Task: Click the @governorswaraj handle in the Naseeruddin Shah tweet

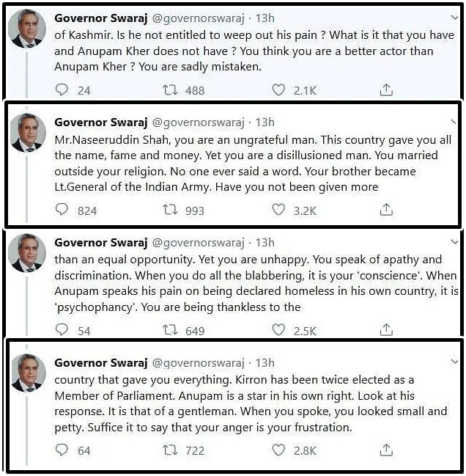Action: coord(197,122)
